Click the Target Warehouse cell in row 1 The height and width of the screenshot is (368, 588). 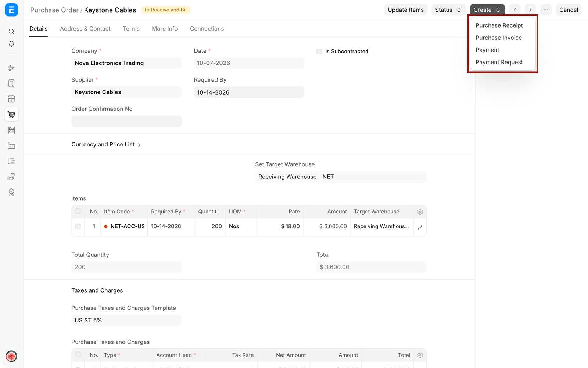(382, 227)
